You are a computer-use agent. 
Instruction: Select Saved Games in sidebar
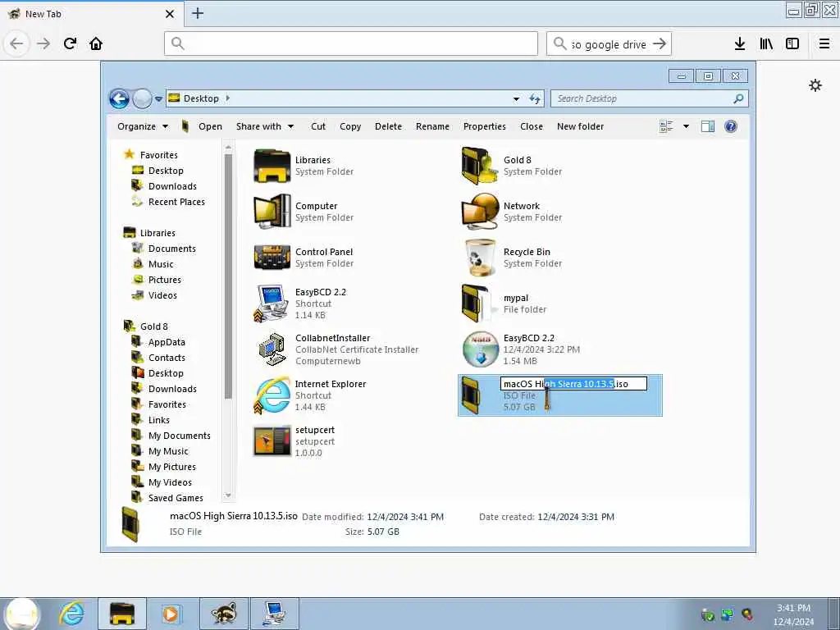pyautogui.click(x=176, y=498)
